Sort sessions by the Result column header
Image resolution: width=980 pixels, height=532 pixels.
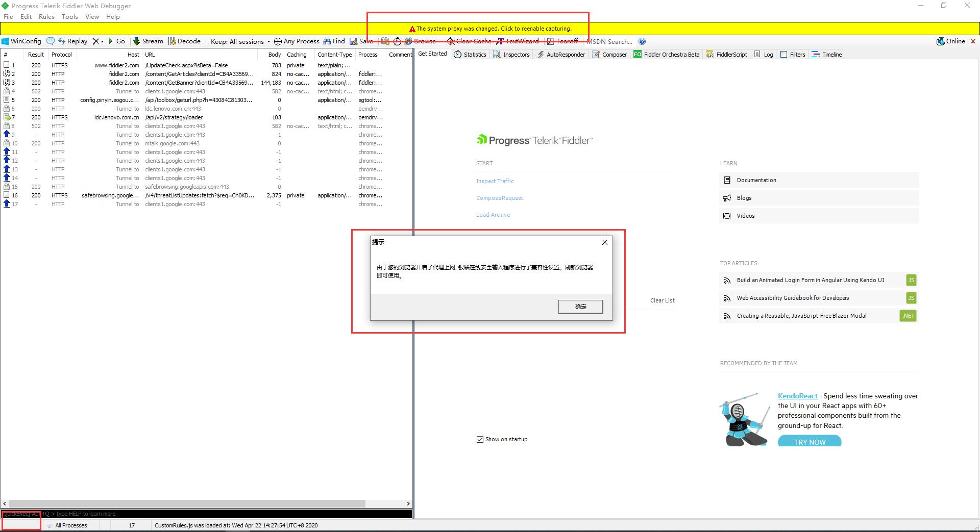click(x=36, y=55)
